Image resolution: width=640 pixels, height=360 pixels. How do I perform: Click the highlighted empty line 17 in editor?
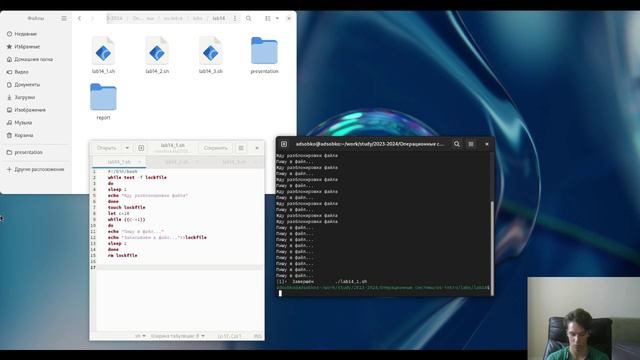point(180,267)
